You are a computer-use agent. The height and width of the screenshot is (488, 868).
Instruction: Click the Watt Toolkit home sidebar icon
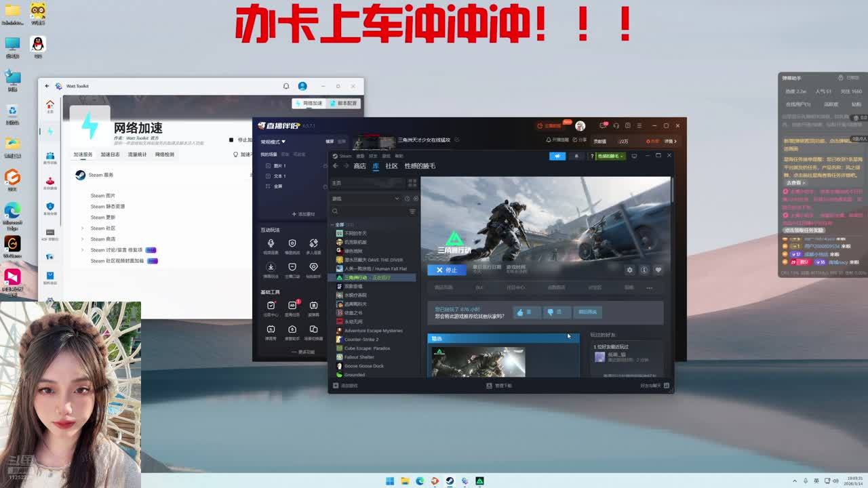tap(50, 105)
